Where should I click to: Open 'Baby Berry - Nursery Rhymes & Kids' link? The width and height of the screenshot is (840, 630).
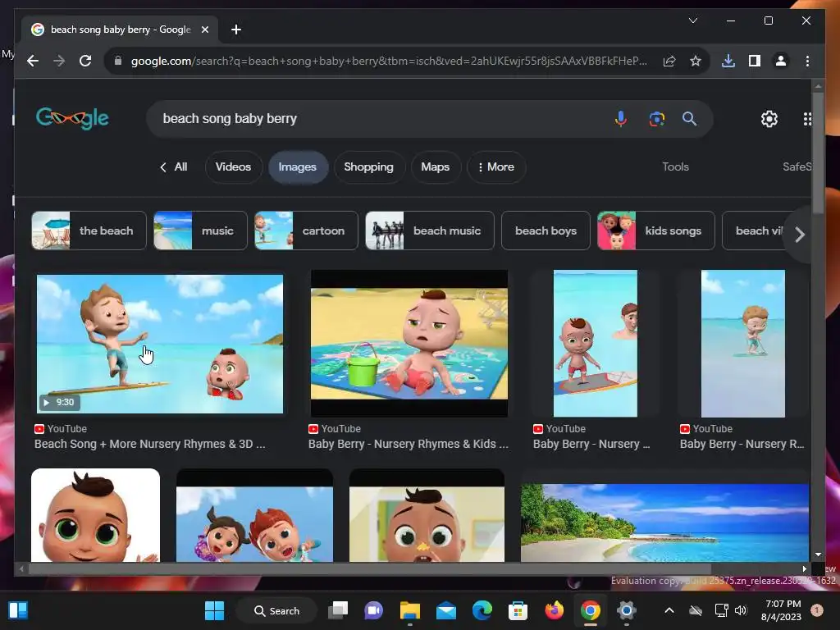coord(409,444)
